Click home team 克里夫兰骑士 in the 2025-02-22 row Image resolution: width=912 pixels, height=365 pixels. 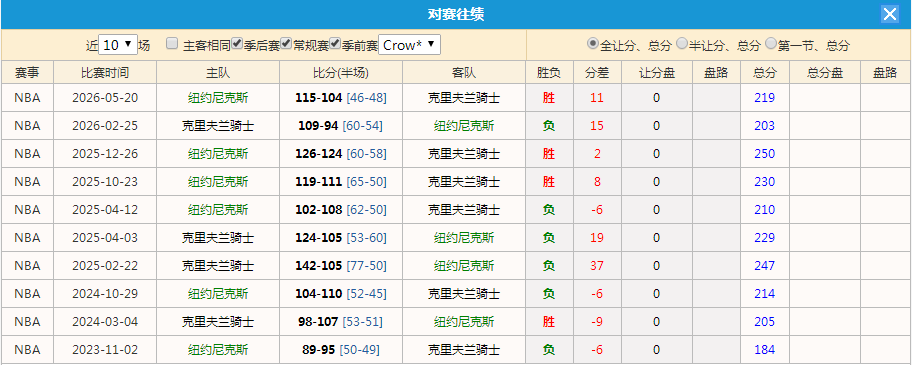tap(218, 266)
